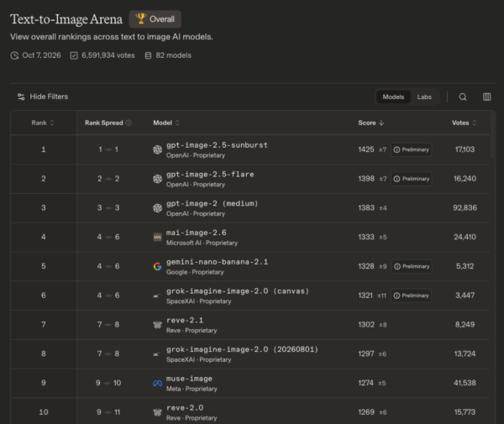The height and width of the screenshot is (424, 504).
Task: Click the database icon beside 82 models
Action: [x=148, y=55]
